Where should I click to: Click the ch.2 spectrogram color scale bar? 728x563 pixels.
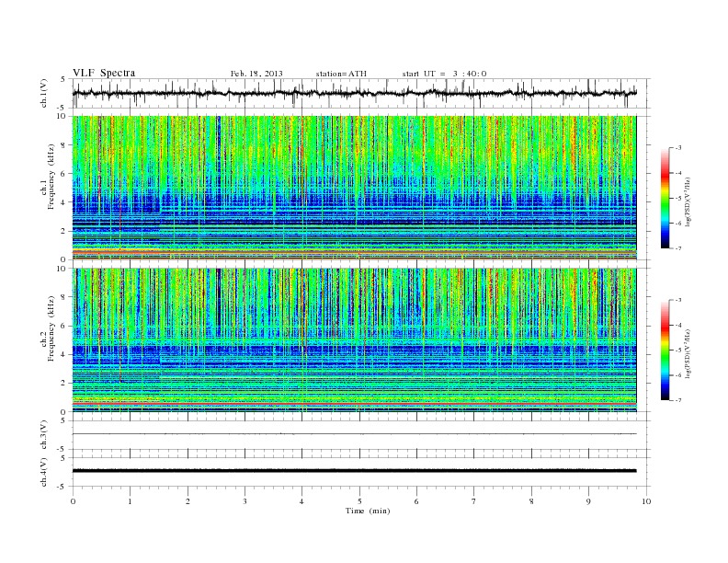coord(665,350)
